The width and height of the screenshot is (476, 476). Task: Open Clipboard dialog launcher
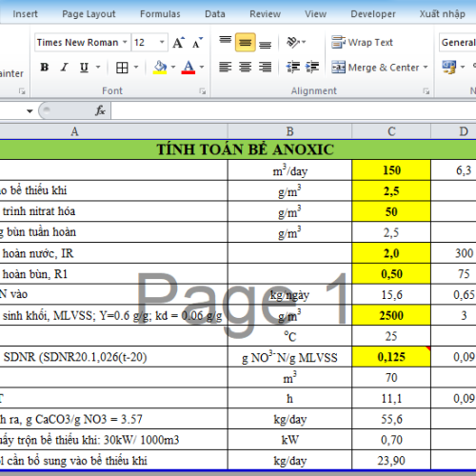pos(22,91)
